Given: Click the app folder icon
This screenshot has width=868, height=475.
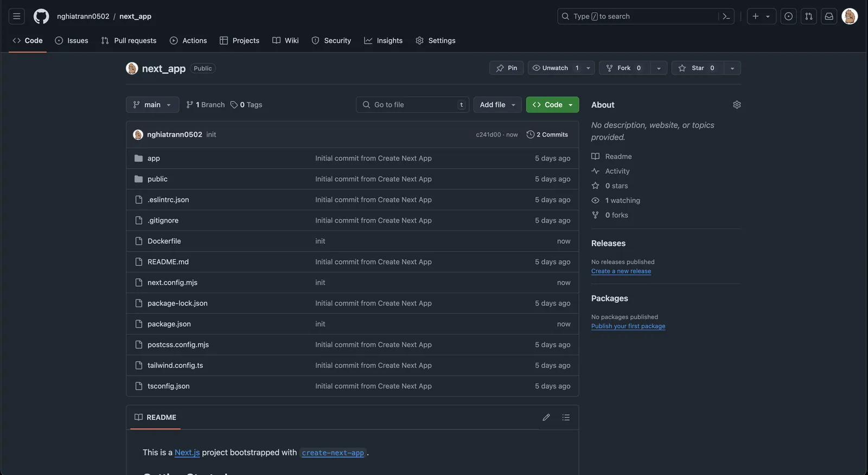Looking at the screenshot, I should click(x=138, y=158).
